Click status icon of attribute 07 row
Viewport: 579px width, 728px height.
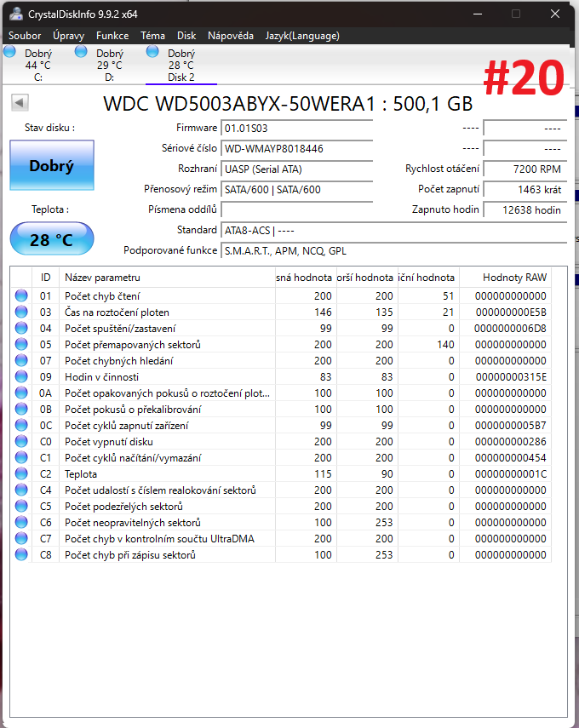click(21, 360)
